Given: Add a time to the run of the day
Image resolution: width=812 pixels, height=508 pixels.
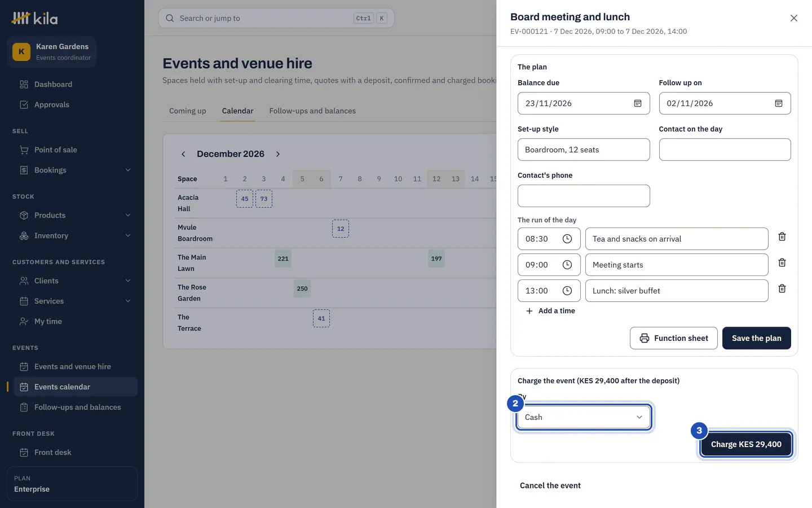Looking at the screenshot, I should pyautogui.click(x=550, y=311).
